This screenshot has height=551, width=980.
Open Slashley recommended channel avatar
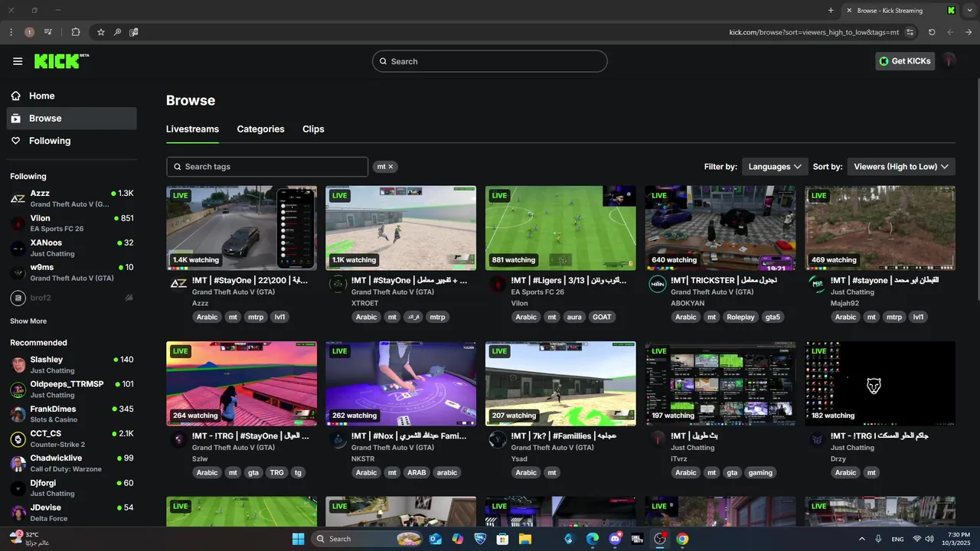coord(18,365)
